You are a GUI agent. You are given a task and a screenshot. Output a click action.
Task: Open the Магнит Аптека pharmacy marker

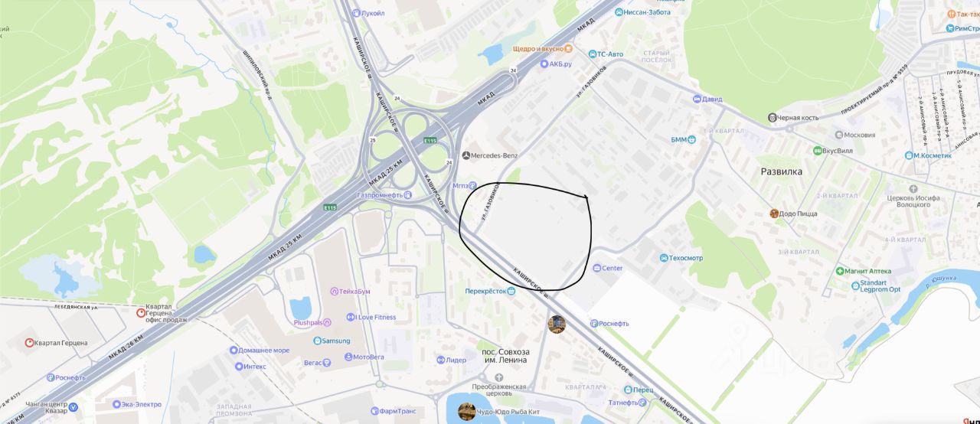pos(840,271)
